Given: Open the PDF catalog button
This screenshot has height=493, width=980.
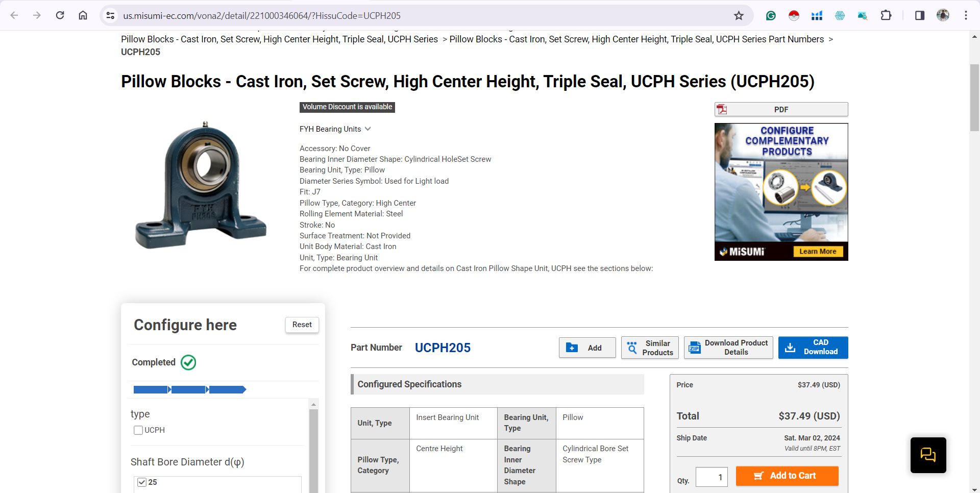Looking at the screenshot, I should pos(781,109).
